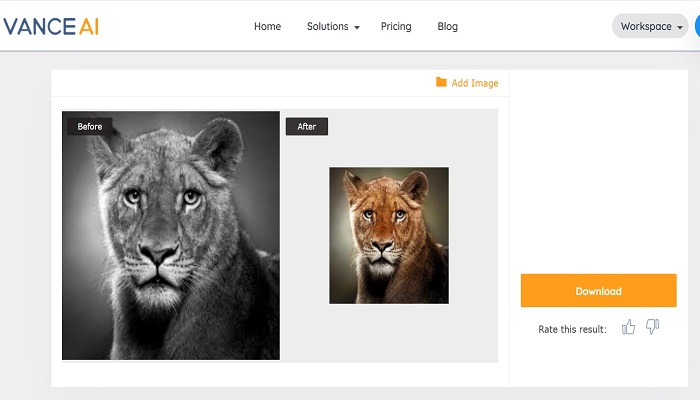700x400 pixels.
Task: Download the colorized image
Action: coord(598,291)
